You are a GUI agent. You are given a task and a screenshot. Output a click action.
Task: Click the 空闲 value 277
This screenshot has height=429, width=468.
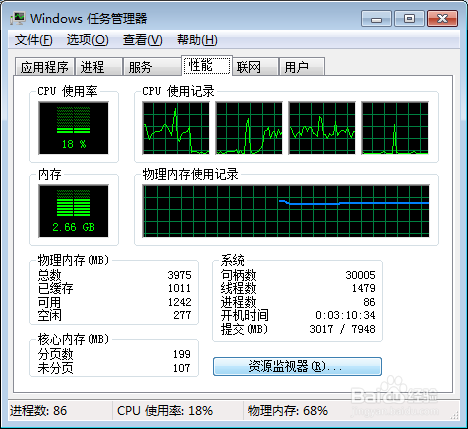[x=182, y=315]
